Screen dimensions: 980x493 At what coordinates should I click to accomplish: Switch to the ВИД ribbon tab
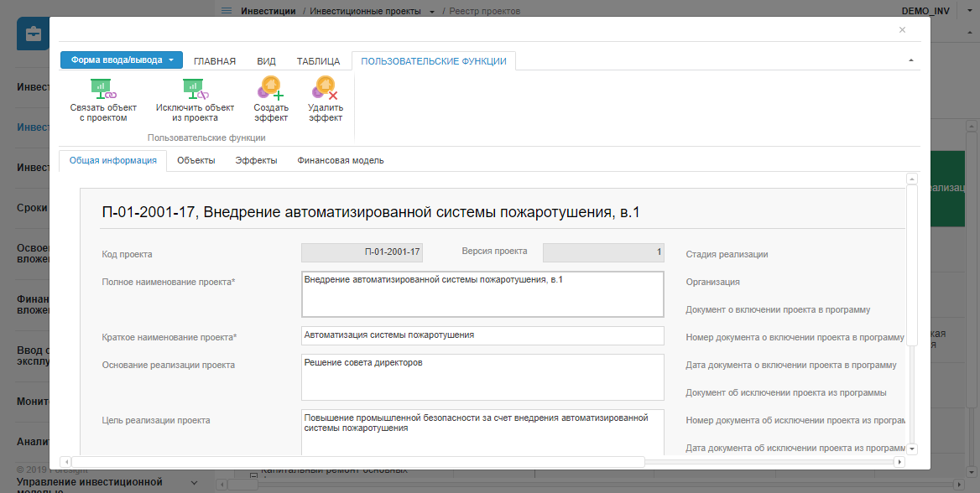[x=266, y=61]
